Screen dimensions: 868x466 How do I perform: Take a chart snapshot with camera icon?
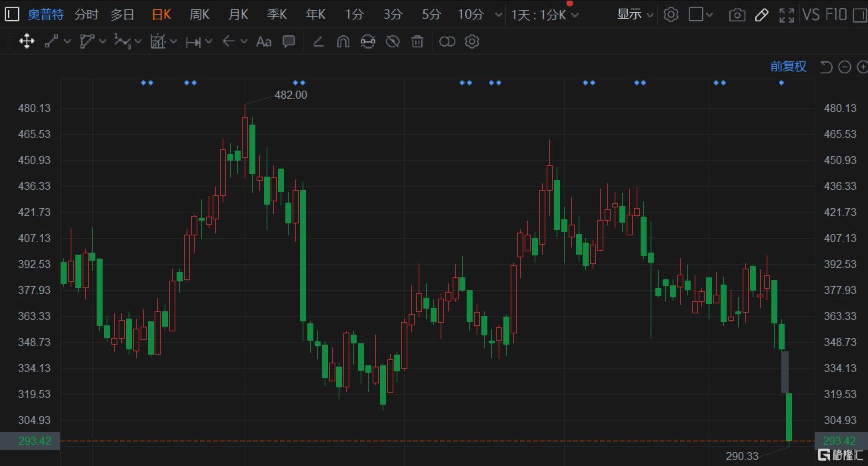pos(737,15)
